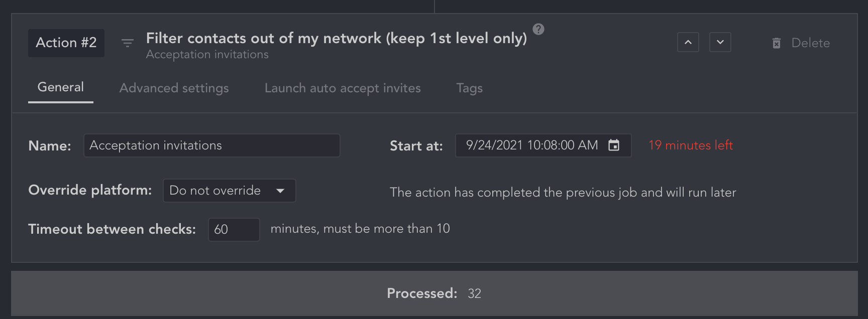868x319 pixels.
Task: Open the help question mark tooltip
Action: tap(538, 29)
